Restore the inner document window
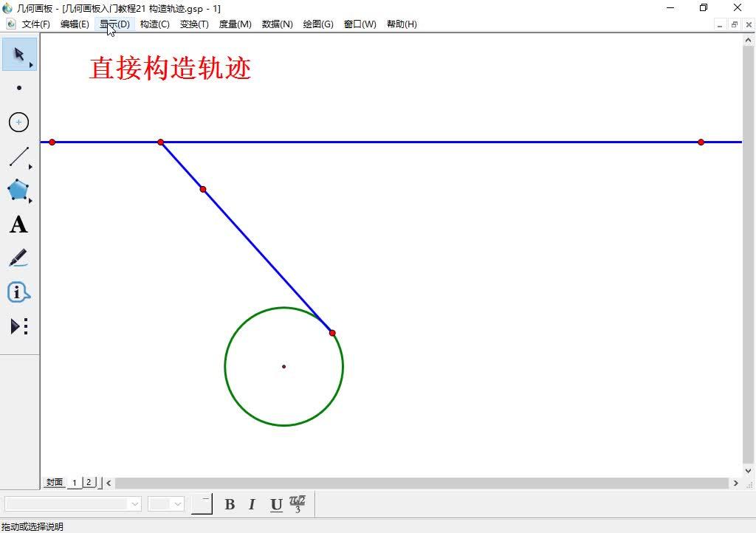This screenshot has height=533, width=756. point(735,24)
